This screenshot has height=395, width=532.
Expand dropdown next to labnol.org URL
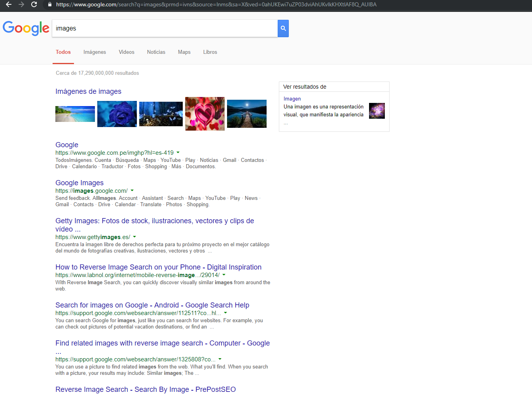tap(224, 275)
